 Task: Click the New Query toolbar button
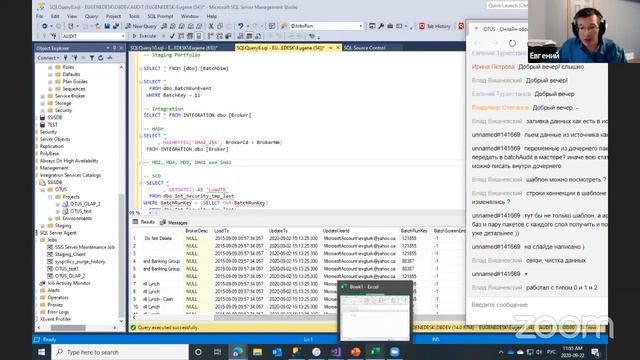pyautogui.click(x=141, y=26)
